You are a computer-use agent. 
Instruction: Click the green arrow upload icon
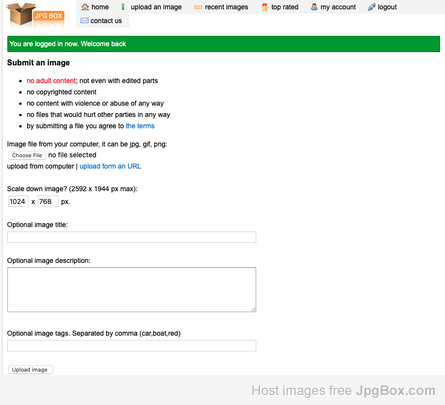pyautogui.click(x=123, y=7)
